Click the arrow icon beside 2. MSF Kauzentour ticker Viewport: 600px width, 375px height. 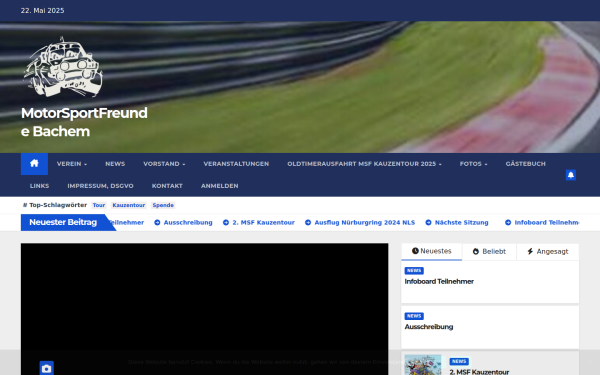pyautogui.click(x=226, y=222)
